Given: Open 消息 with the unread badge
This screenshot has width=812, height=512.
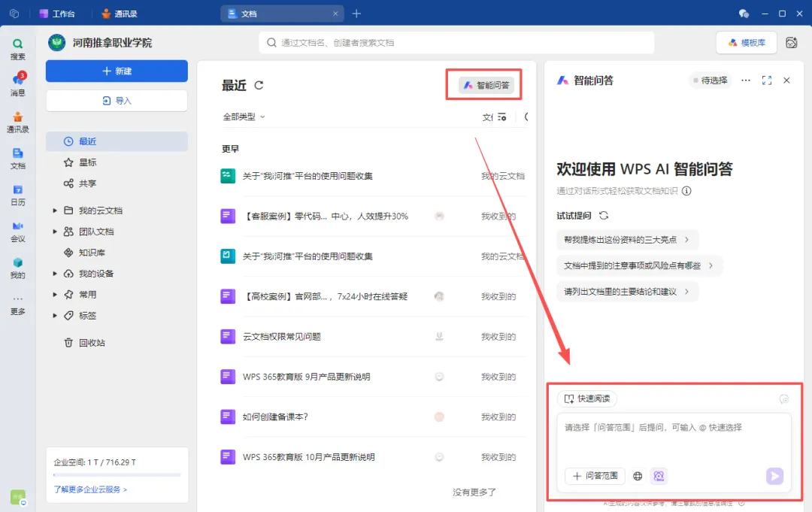Looking at the screenshot, I should (17, 84).
